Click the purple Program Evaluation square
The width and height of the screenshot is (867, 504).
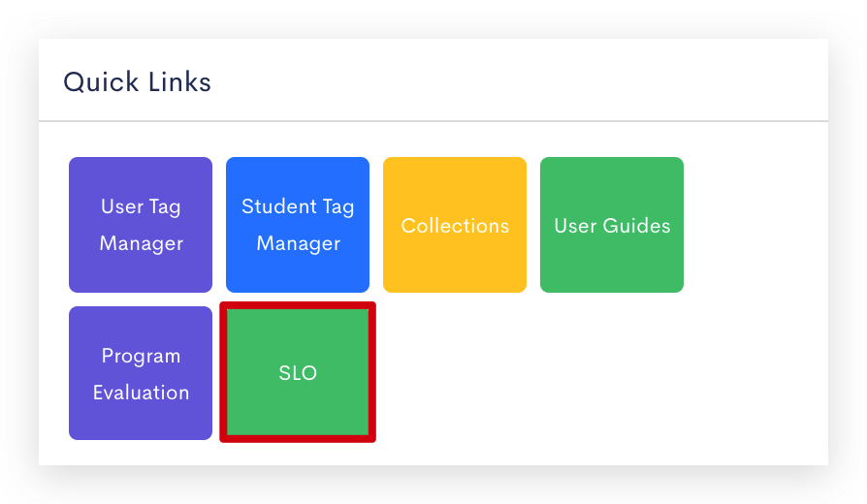pos(141,373)
